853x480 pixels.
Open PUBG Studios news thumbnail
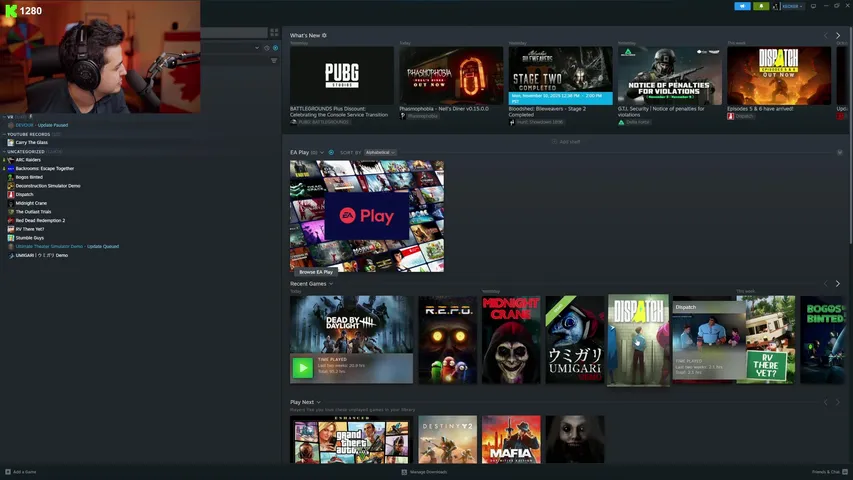pyautogui.click(x=342, y=76)
